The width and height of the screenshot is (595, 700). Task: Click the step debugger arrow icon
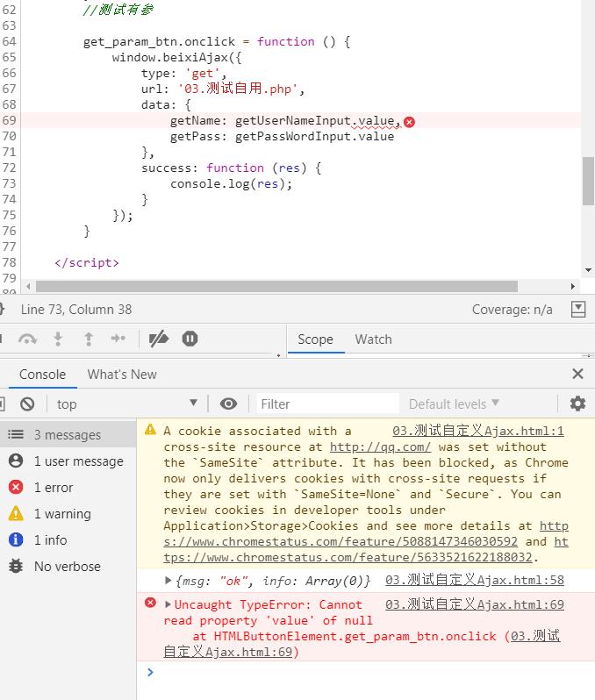(x=118, y=339)
